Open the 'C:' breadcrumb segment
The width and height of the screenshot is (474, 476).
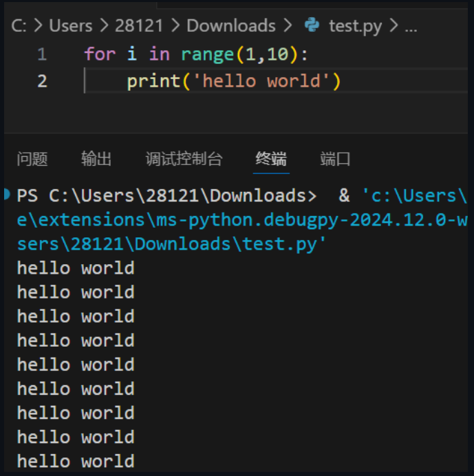[19, 26]
